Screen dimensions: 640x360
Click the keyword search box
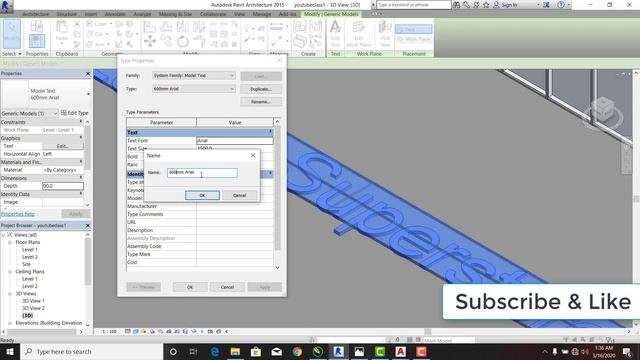(413, 5)
